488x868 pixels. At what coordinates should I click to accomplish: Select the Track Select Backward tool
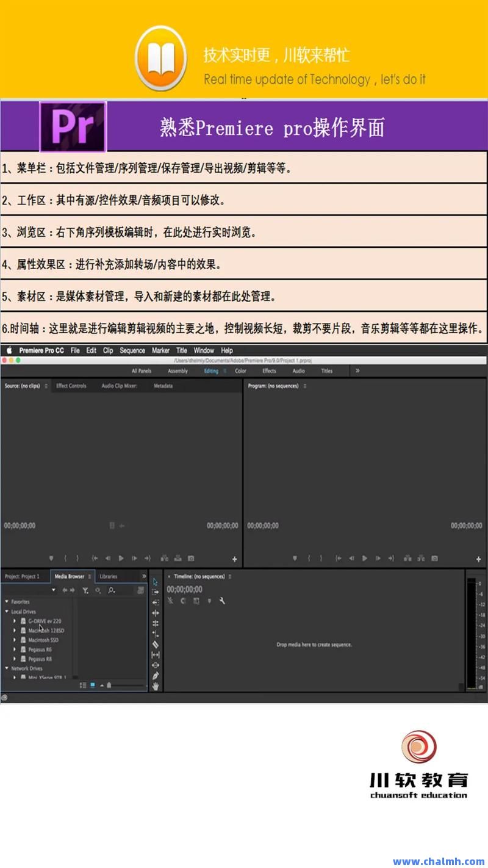pyautogui.click(x=156, y=602)
